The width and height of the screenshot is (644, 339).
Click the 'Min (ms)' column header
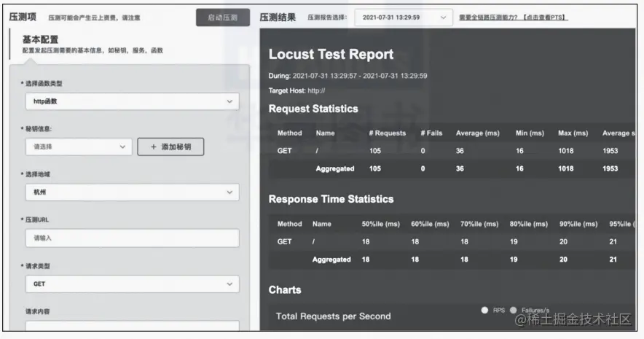(530, 133)
